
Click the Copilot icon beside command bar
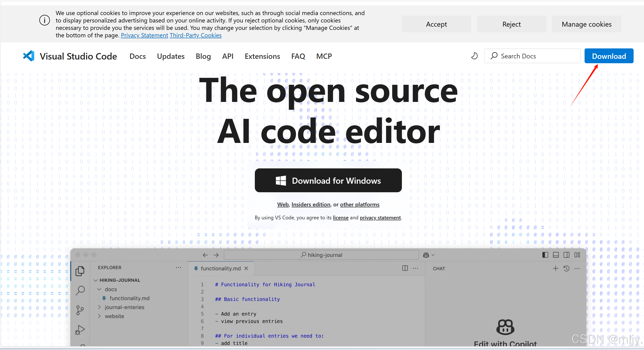426,255
